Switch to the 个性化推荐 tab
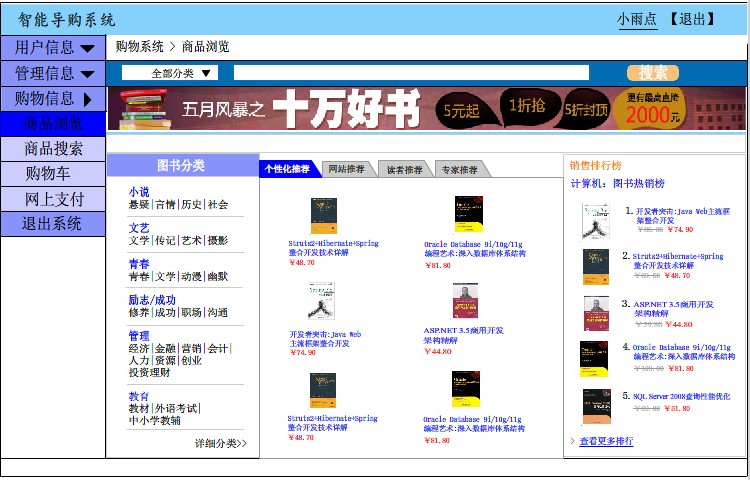Viewport: 750px width, 480px height. [288, 169]
